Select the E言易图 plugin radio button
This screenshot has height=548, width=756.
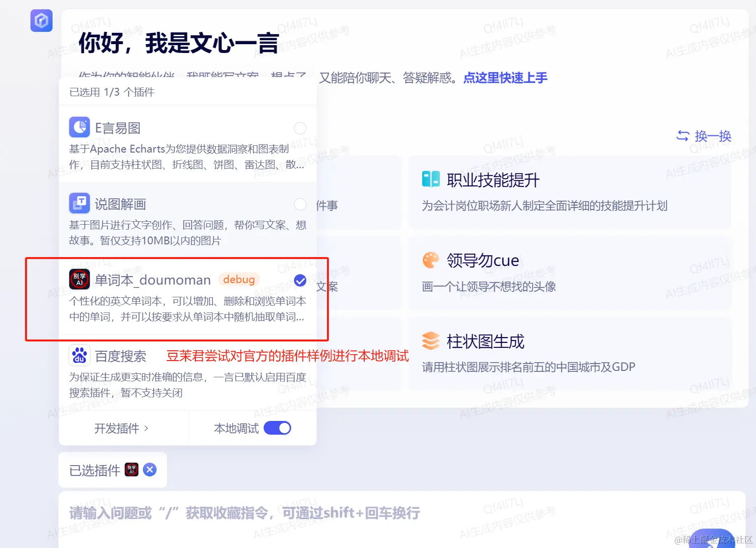point(300,128)
